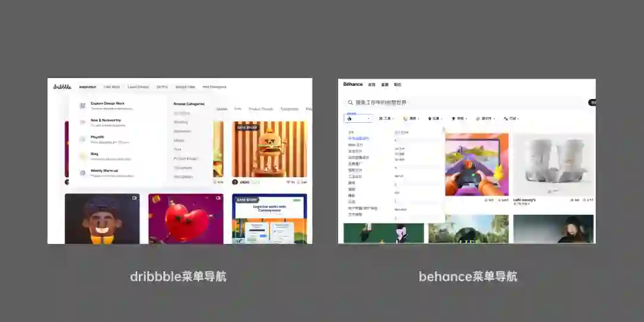
Task: Select the second Behance top nav link
Action: 385,85
